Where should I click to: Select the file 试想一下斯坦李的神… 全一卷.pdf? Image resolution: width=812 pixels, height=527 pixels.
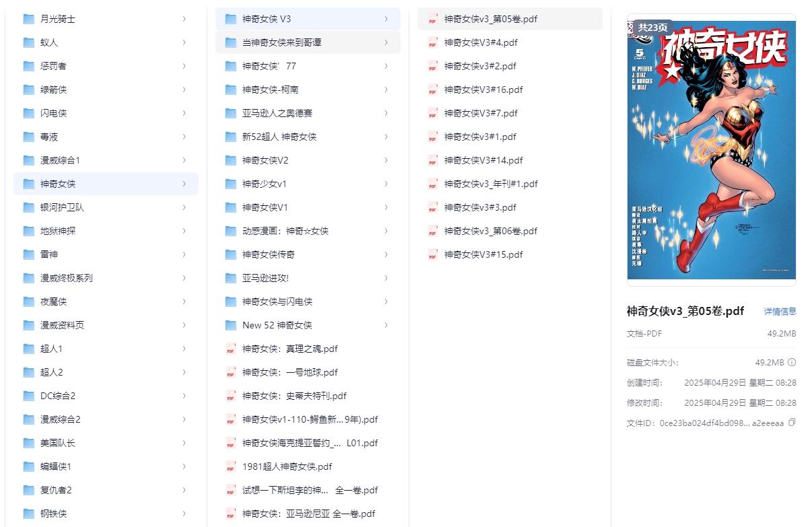click(308, 490)
